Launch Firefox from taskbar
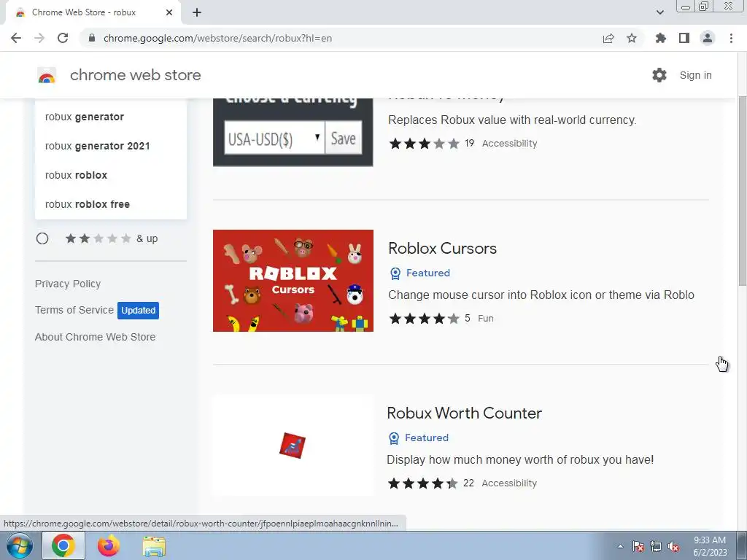Screen dimensions: 747x560 pos(109,545)
